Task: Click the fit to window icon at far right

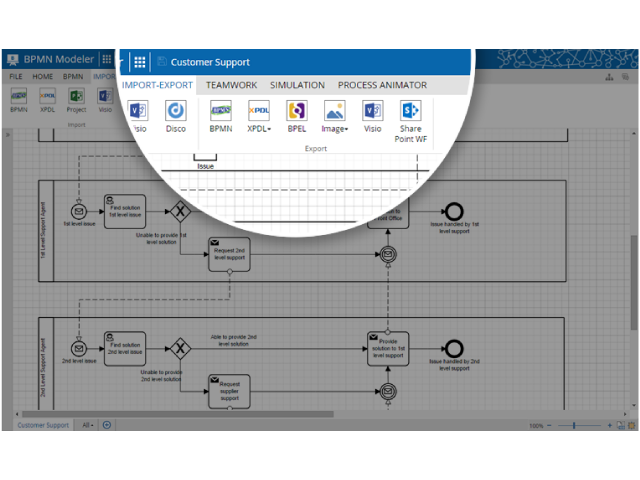Action: (632, 425)
